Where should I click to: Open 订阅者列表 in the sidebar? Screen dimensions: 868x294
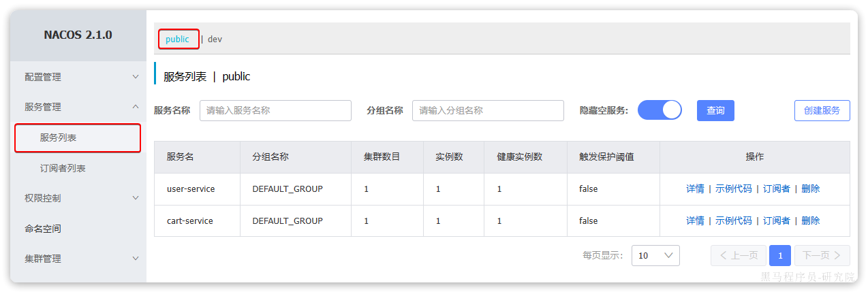click(63, 168)
